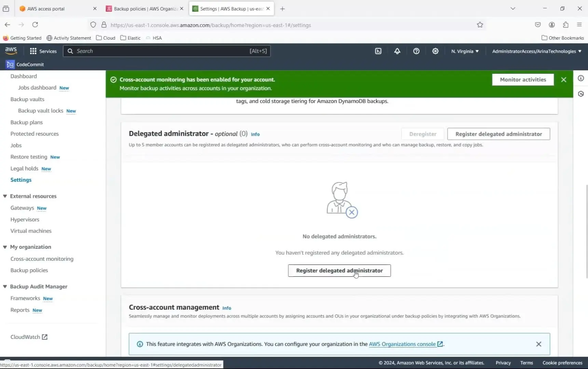
Task: Dismiss the green success banner
Action: [x=564, y=80]
